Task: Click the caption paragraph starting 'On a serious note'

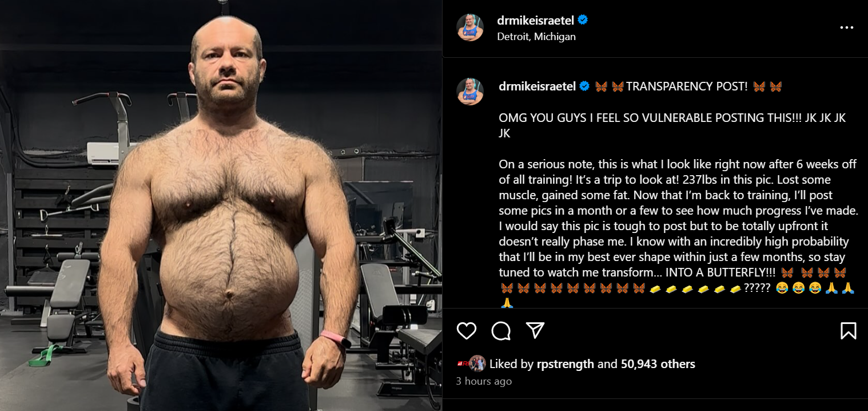Action: [x=679, y=218]
